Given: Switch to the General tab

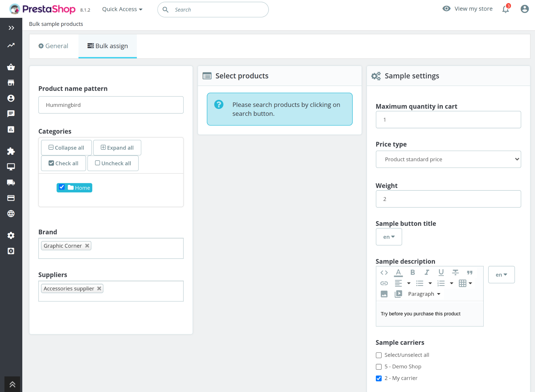Looking at the screenshot, I should point(53,46).
